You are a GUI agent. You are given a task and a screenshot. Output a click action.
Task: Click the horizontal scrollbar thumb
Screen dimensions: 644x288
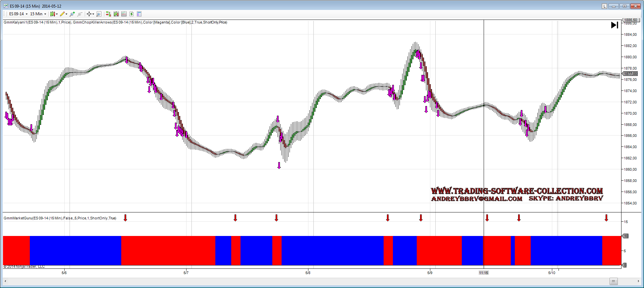coord(613,281)
